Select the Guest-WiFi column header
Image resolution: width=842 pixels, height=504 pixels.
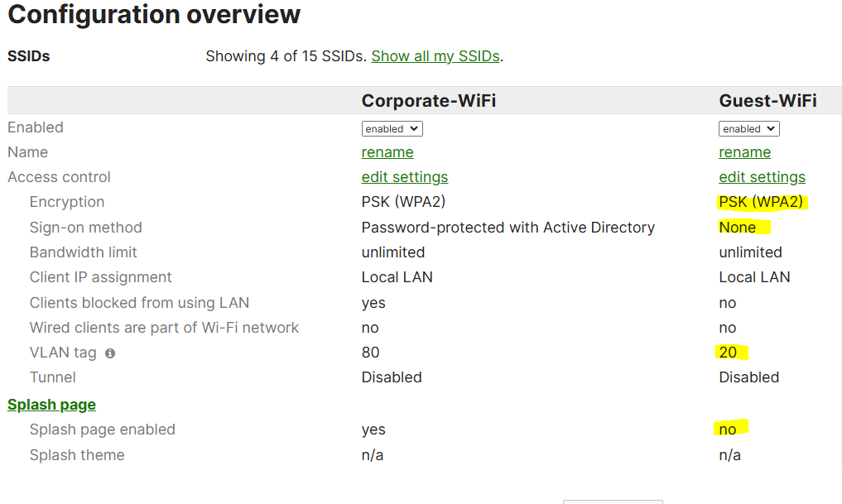[x=767, y=100]
